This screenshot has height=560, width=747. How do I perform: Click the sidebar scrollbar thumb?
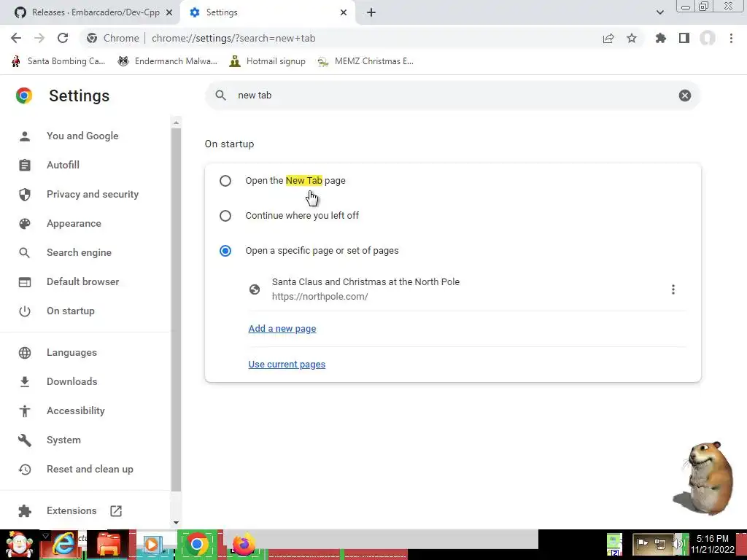(x=176, y=309)
